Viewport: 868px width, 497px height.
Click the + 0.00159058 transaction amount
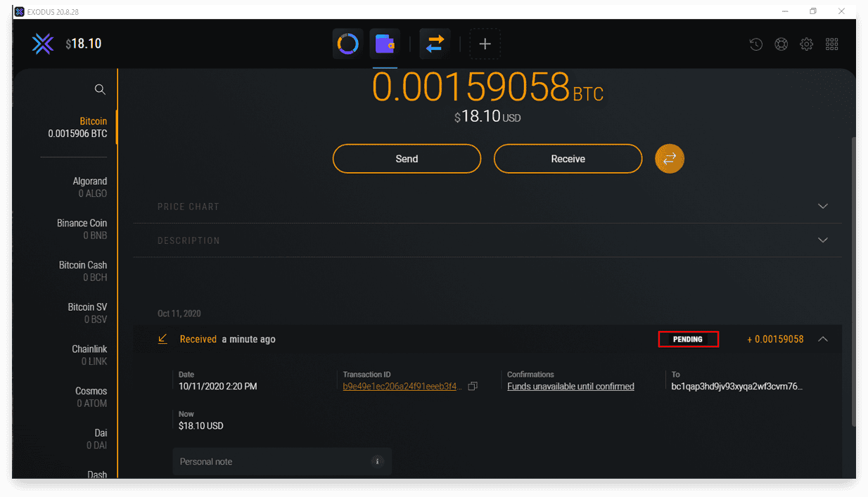[x=775, y=340]
